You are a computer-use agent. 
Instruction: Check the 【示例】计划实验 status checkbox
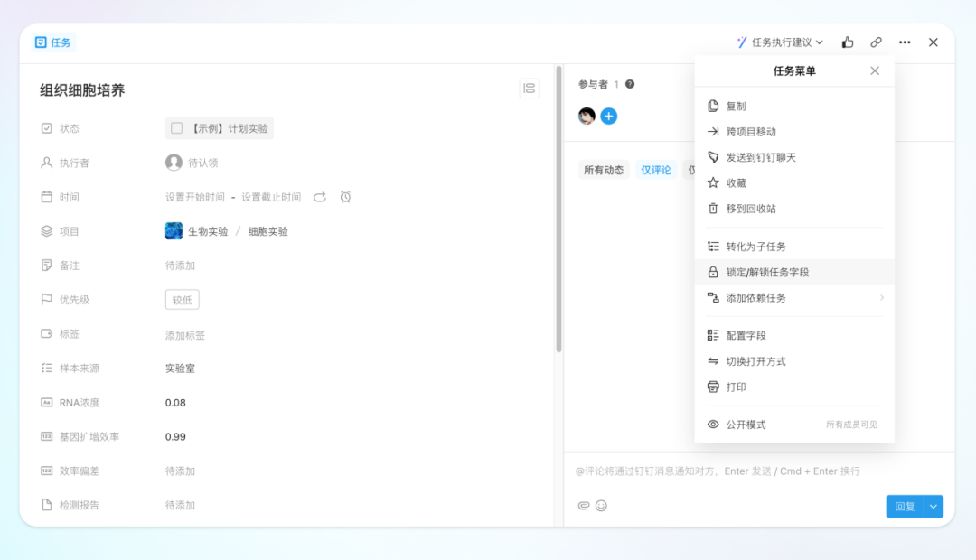[177, 128]
